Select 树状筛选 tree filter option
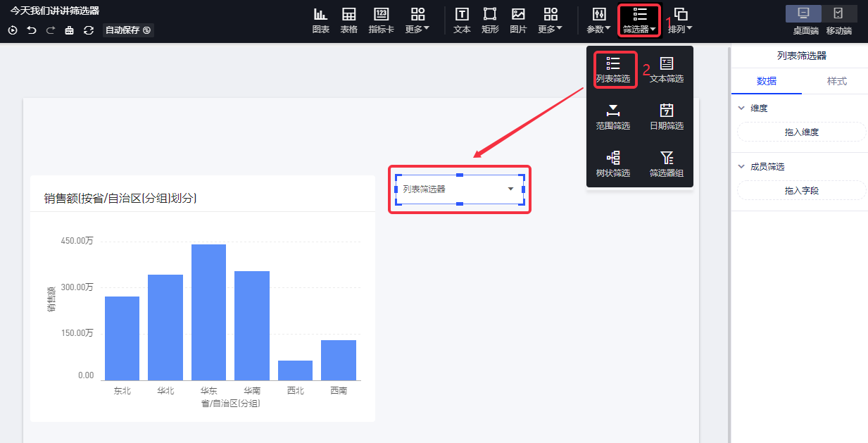 click(612, 164)
